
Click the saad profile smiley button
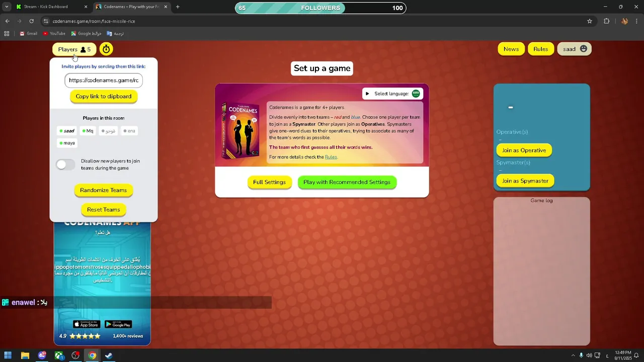[x=574, y=49]
